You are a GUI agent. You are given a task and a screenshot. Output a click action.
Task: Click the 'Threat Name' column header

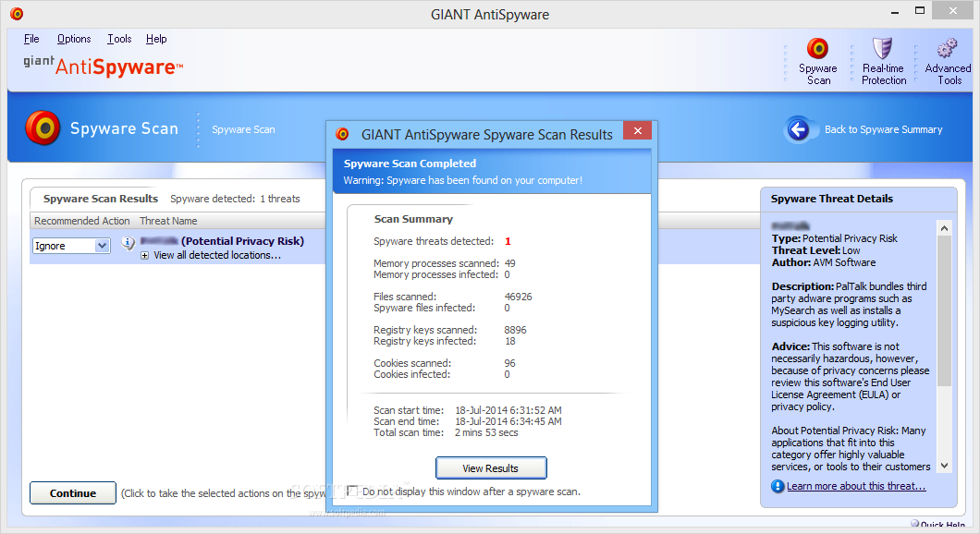point(168,221)
